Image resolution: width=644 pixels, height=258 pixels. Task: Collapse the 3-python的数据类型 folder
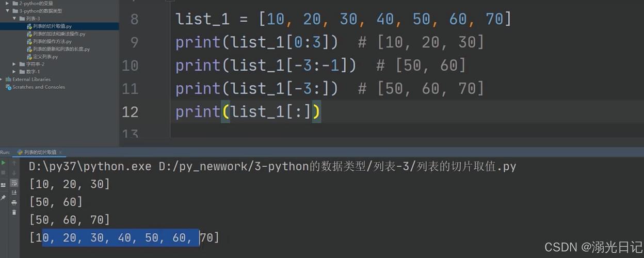pyautogui.click(x=7, y=11)
